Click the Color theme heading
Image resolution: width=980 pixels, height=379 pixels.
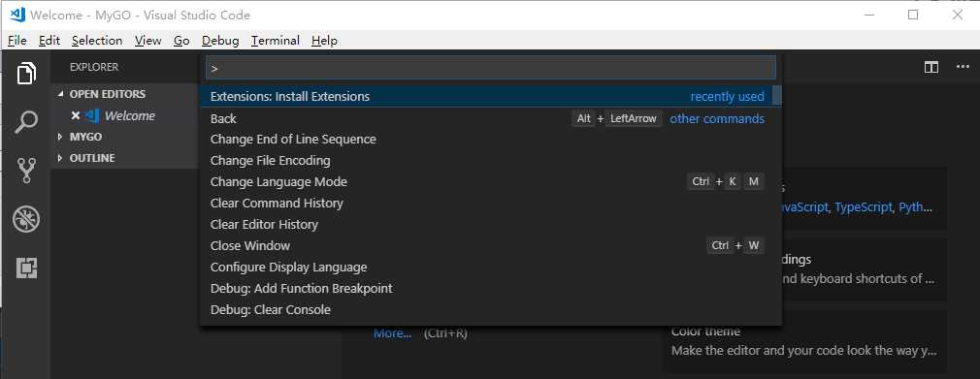(x=705, y=332)
